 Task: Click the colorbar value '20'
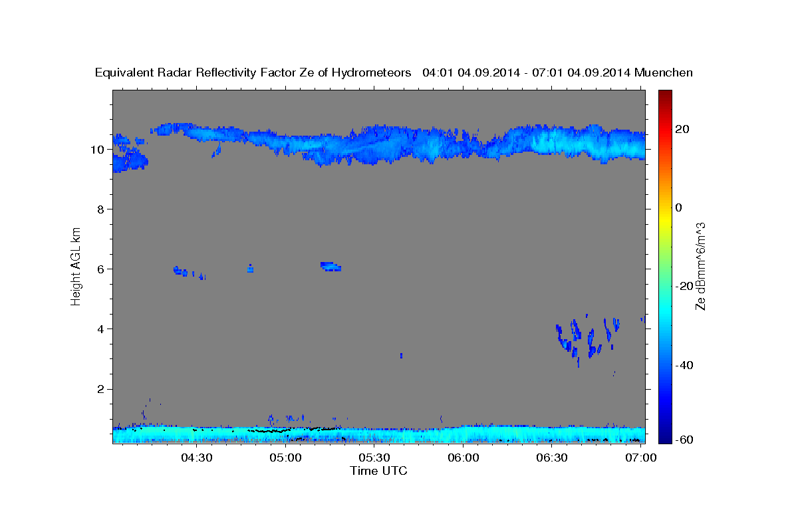[x=682, y=129]
